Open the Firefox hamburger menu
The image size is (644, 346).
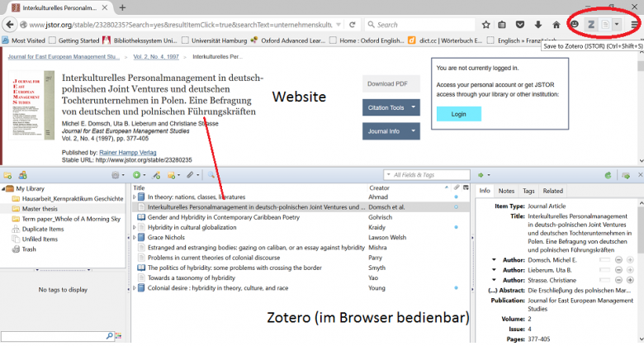coord(635,25)
